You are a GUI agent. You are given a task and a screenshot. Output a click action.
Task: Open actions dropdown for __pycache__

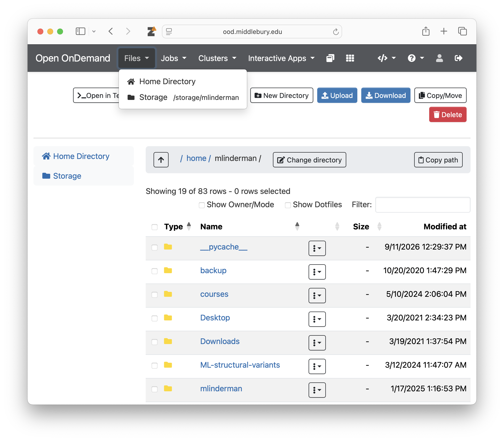point(317,248)
